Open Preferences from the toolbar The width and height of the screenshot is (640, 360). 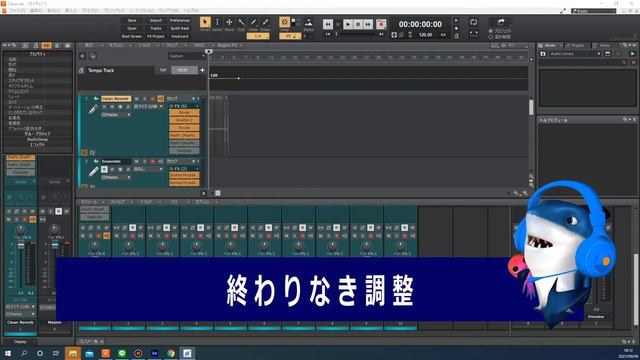coord(180,20)
